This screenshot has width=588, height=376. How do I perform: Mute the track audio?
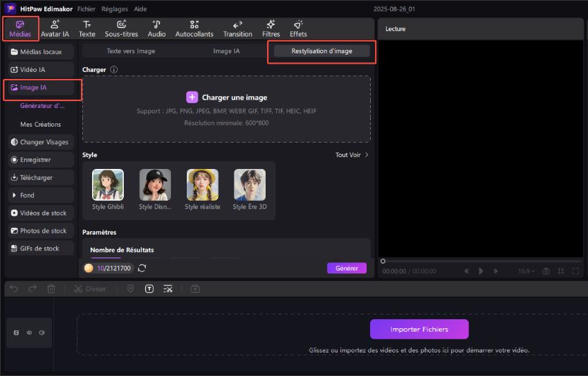click(x=42, y=332)
